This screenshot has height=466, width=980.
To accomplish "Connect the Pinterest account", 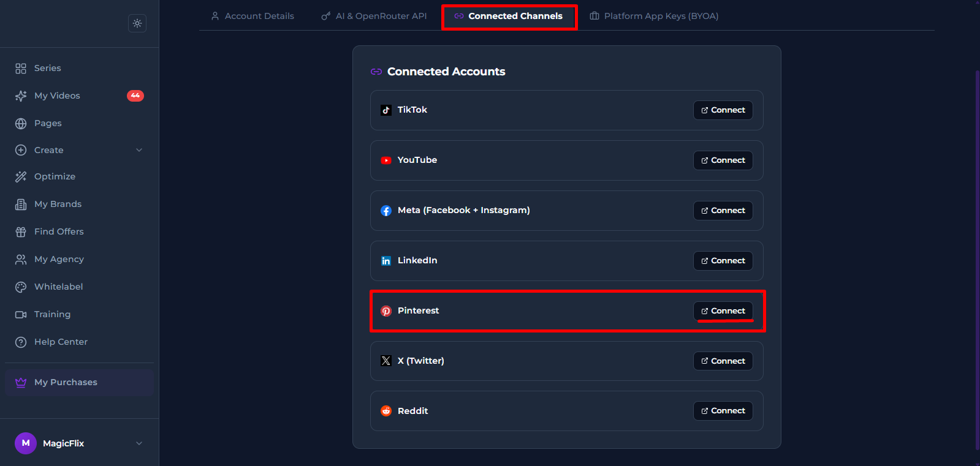I will [723, 311].
